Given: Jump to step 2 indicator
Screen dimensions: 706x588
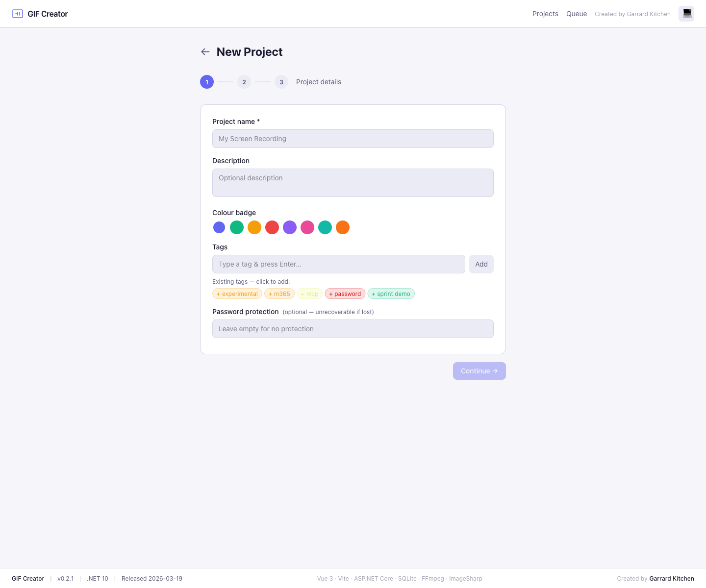Looking at the screenshot, I should [x=244, y=82].
